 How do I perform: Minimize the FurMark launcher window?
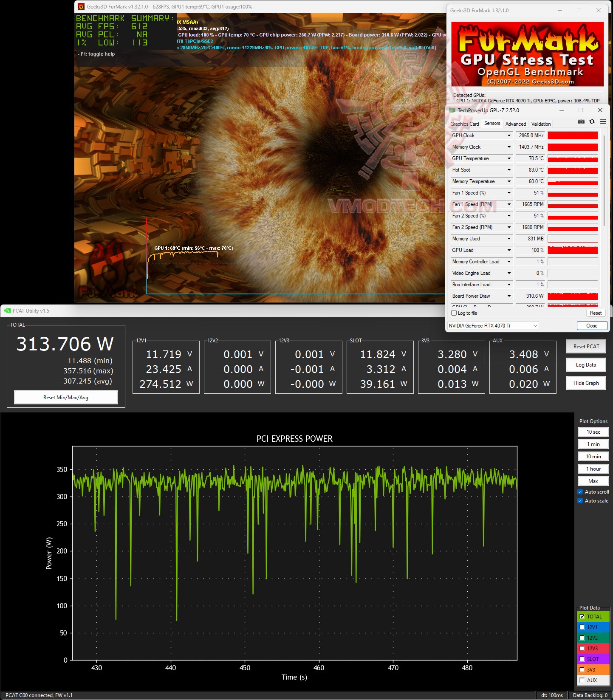(560, 10)
